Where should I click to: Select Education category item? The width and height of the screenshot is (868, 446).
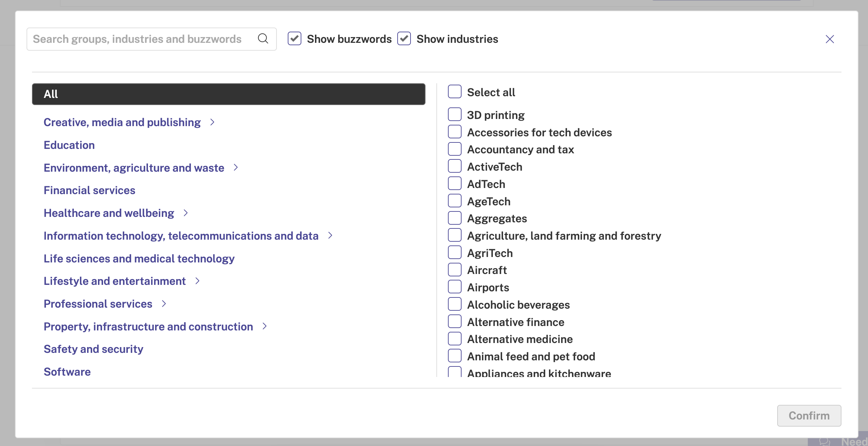click(x=69, y=144)
